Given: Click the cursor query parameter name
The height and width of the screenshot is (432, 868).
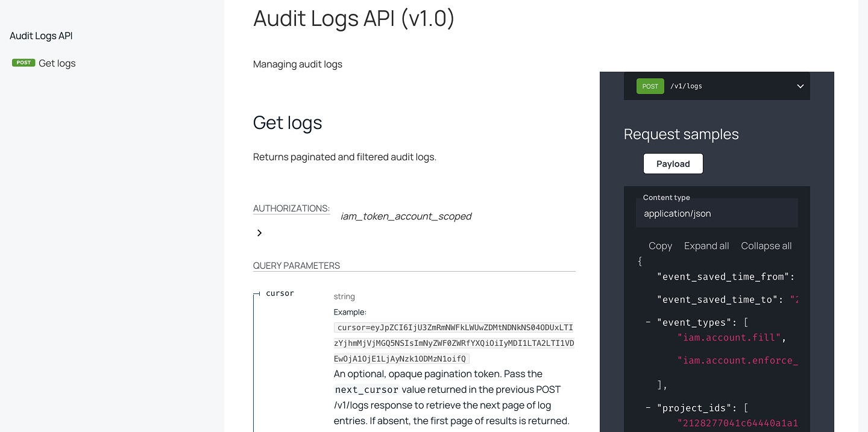Looking at the screenshot, I should click(280, 293).
